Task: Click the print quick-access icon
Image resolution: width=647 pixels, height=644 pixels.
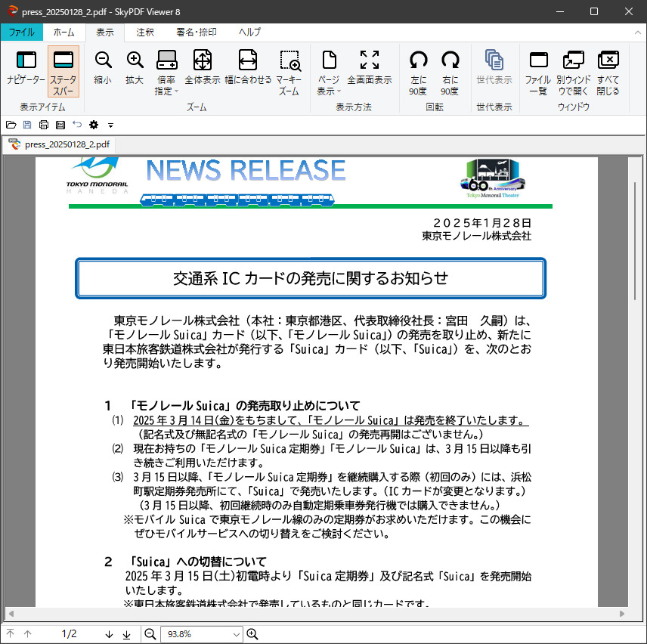Action: tap(44, 125)
